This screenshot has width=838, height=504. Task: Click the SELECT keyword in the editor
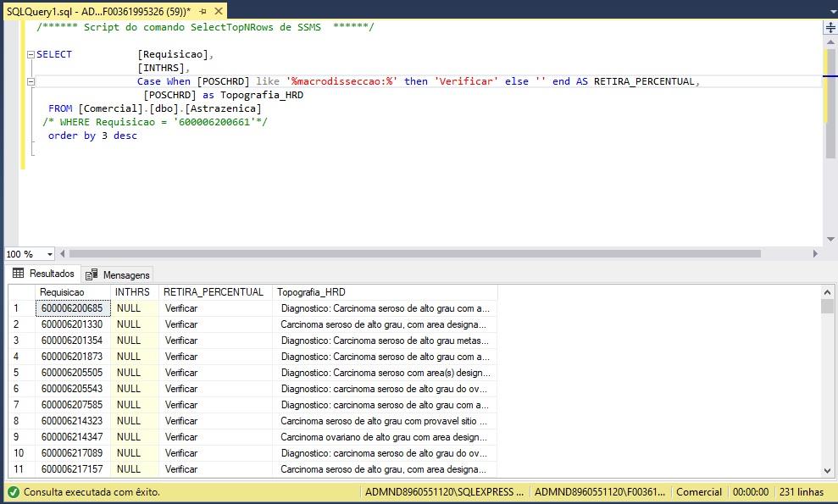click(54, 54)
